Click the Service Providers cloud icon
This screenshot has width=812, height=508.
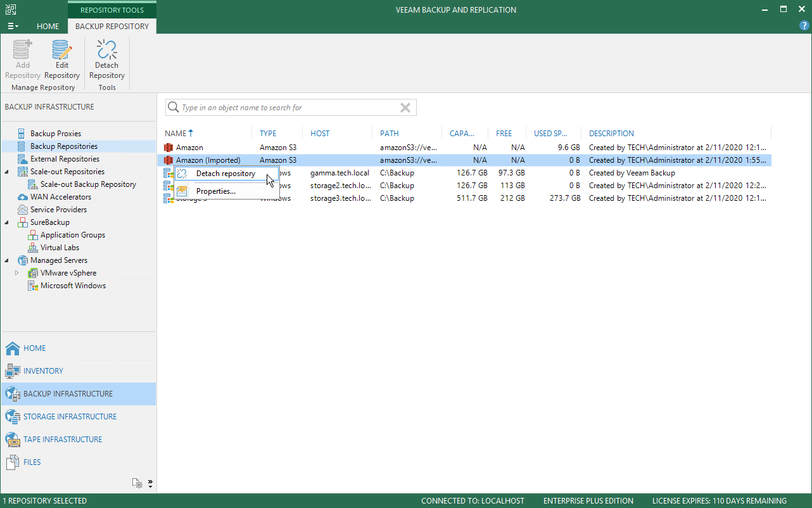click(x=23, y=210)
